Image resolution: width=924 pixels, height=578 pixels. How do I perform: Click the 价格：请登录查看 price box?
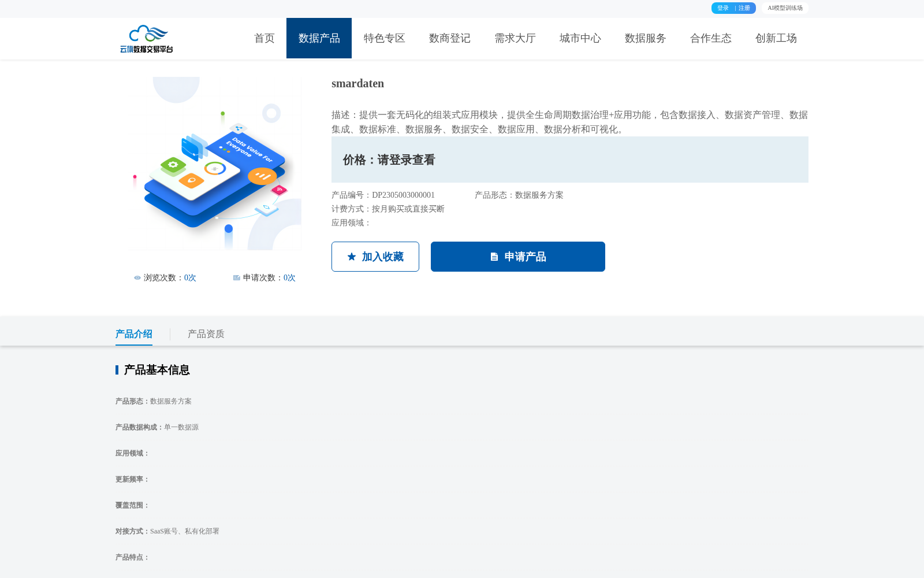(570, 160)
